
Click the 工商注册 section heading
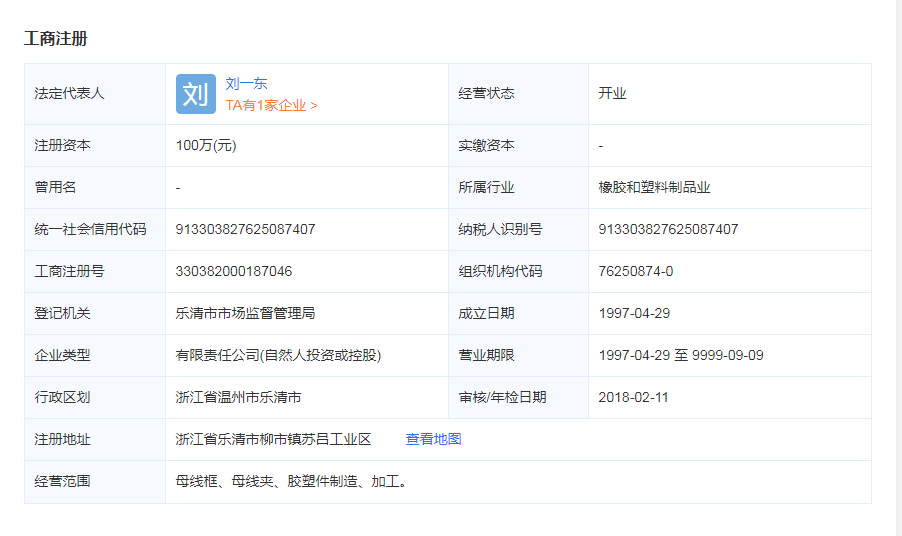56,38
